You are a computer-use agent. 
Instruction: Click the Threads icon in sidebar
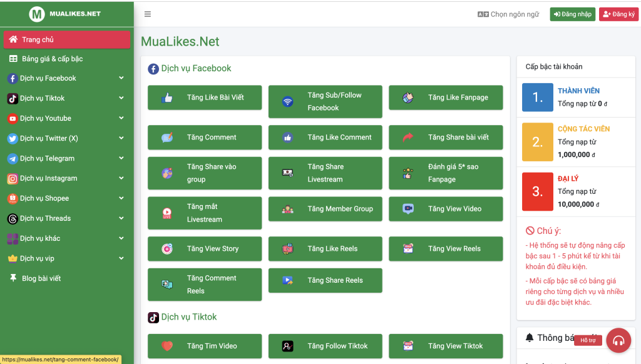pos(13,218)
